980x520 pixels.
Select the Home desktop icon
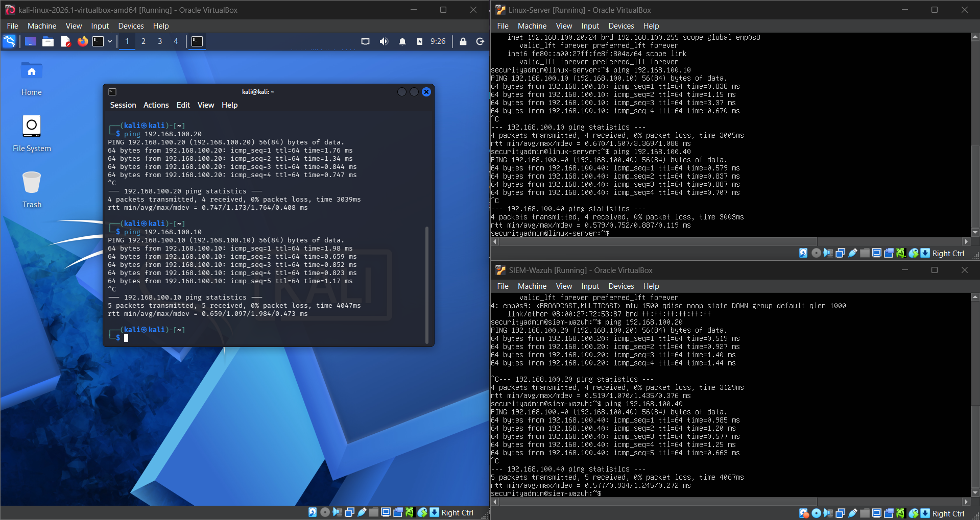(32, 79)
